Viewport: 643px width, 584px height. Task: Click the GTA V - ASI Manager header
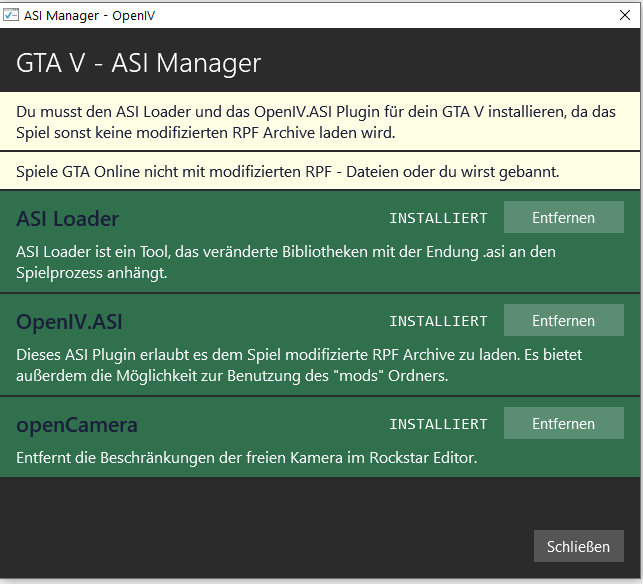click(x=138, y=63)
